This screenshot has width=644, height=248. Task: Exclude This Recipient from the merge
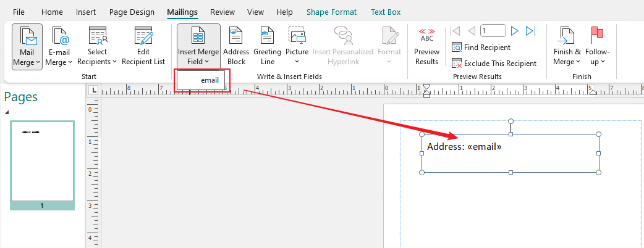pos(494,64)
